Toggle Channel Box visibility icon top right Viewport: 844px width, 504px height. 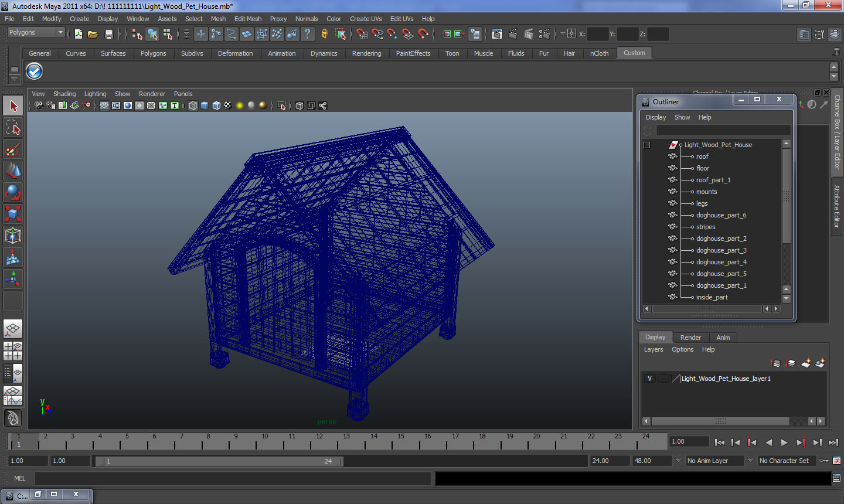(x=835, y=35)
